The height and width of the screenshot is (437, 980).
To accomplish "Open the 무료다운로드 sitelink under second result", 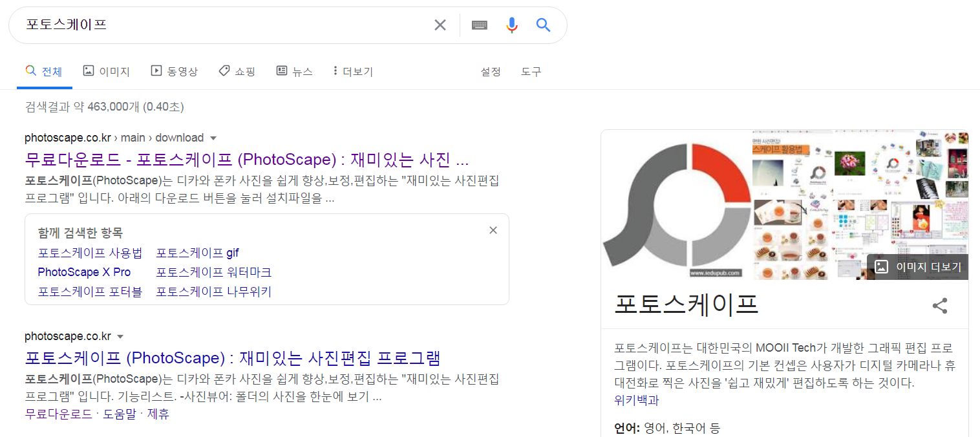I will click(58, 414).
